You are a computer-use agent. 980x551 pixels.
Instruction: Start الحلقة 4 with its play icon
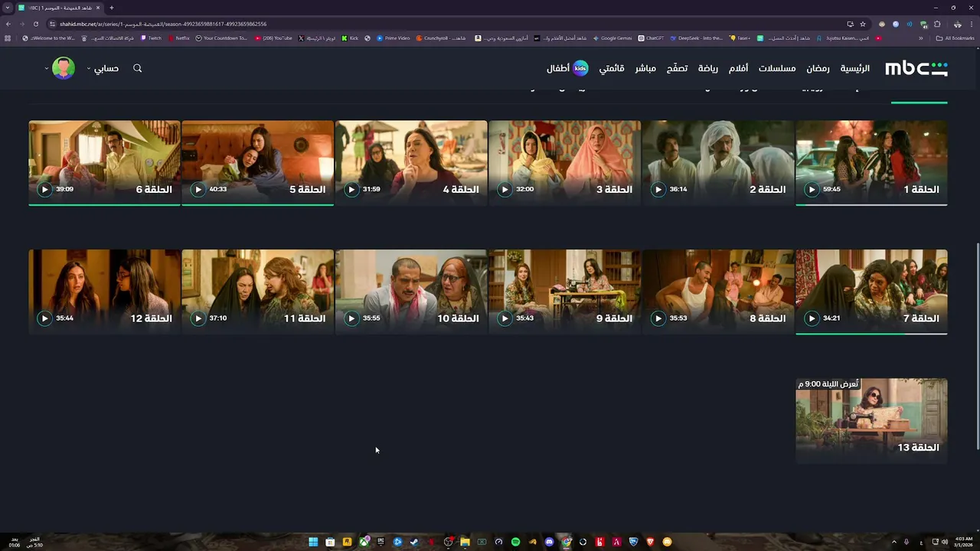351,189
